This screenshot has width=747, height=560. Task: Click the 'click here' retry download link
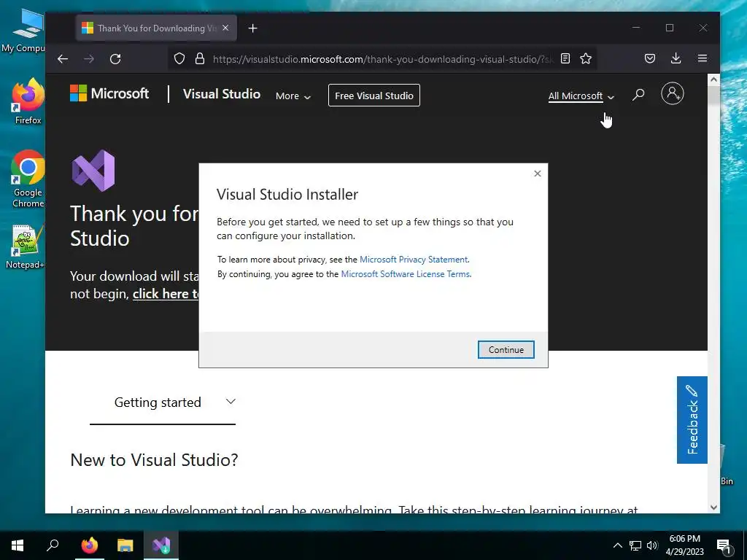(x=166, y=294)
